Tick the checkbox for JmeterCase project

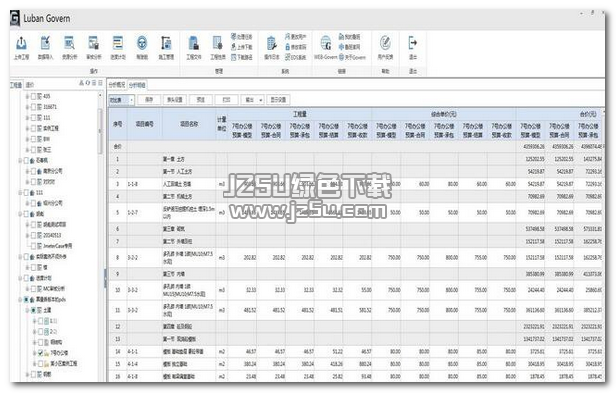tap(33, 246)
